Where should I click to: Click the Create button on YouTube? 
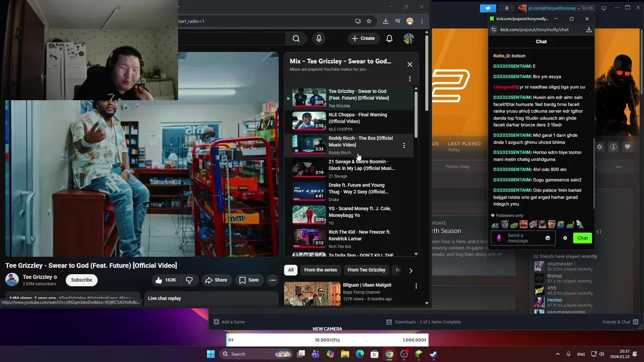tap(363, 38)
